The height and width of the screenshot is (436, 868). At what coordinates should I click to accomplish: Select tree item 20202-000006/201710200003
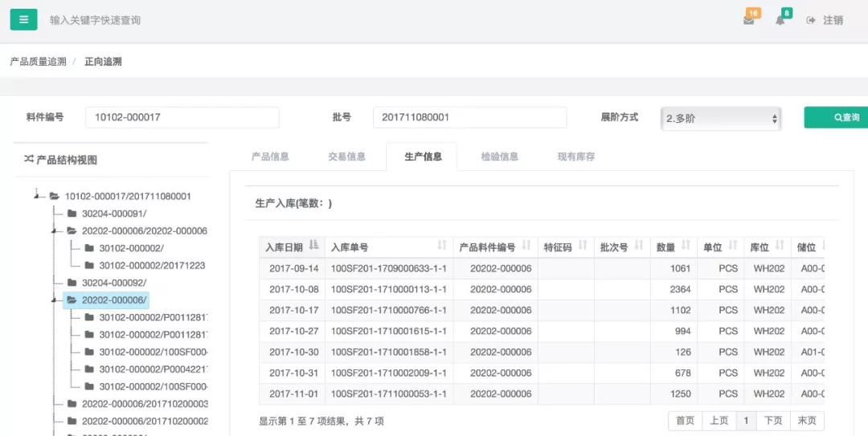(x=145, y=404)
